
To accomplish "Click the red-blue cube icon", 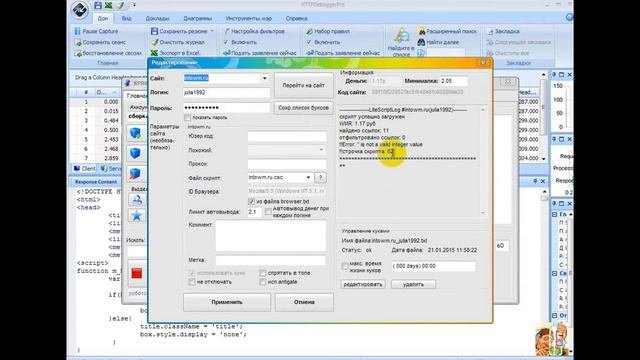I will [x=136, y=173].
